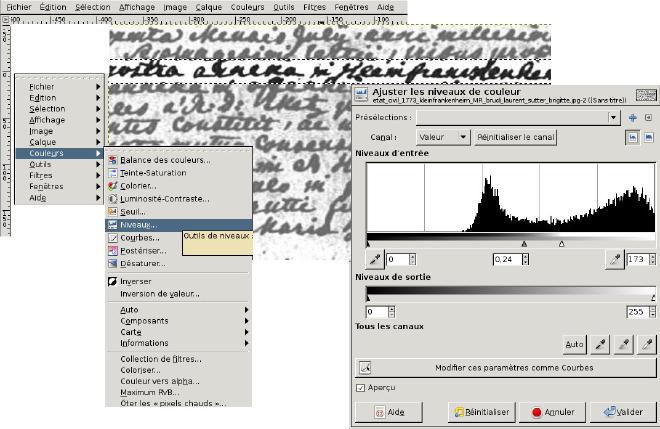Click Balance des couleurs menu icon

coord(113,160)
